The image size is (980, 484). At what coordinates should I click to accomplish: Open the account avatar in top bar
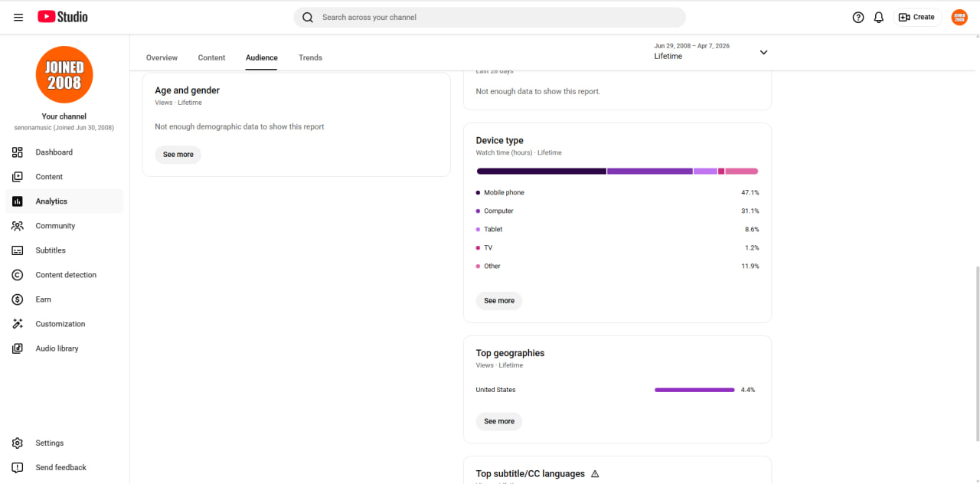click(959, 17)
